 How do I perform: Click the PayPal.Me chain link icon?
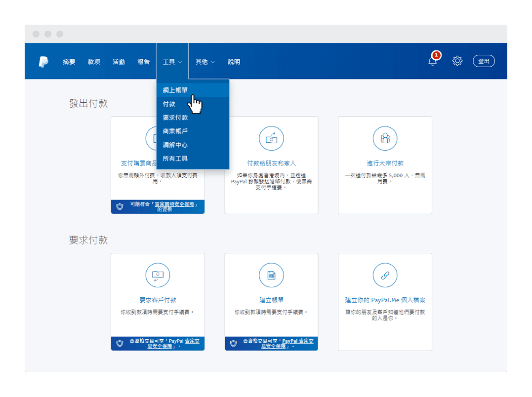[385, 275]
